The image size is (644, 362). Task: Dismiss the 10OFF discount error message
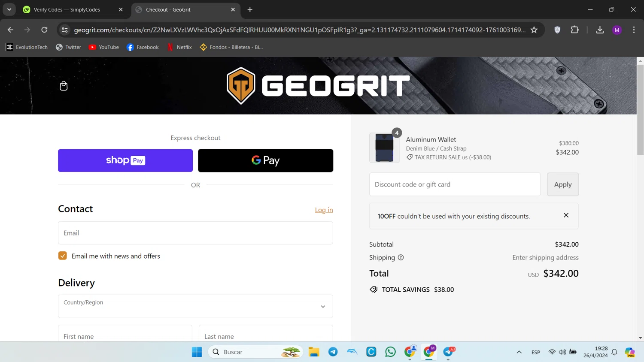(566, 215)
